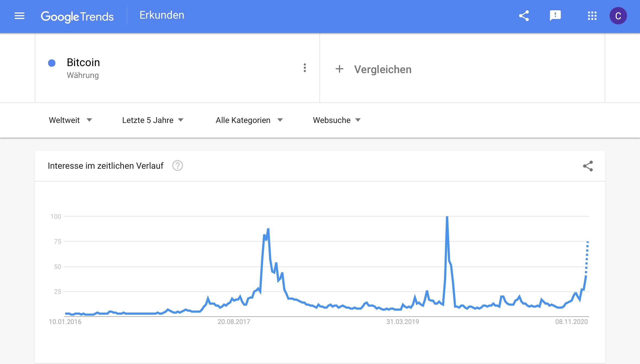Image resolution: width=640 pixels, height=364 pixels.
Task: Click the Erkunden header label
Action: [x=162, y=15]
